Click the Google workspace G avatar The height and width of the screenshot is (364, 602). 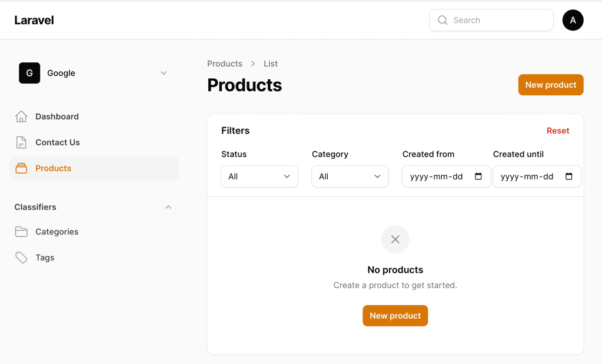click(x=29, y=73)
